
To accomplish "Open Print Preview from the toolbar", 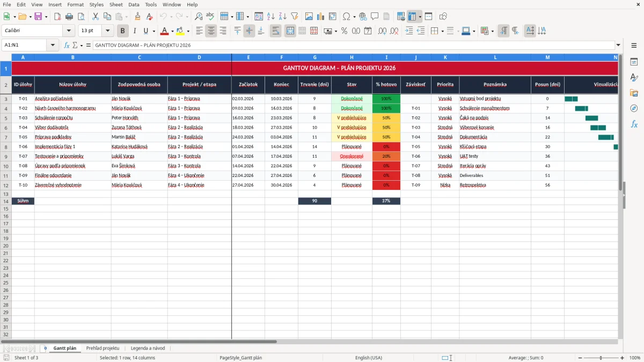I will 80,17.
